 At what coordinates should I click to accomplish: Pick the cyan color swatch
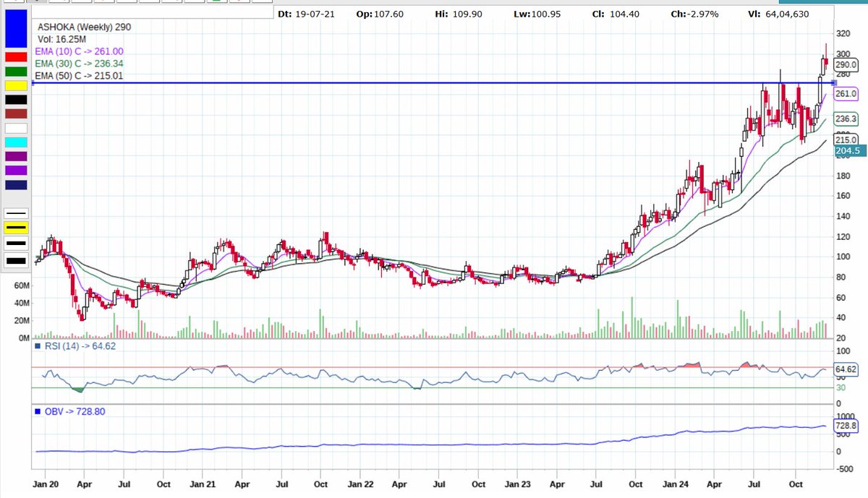click(x=16, y=142)
